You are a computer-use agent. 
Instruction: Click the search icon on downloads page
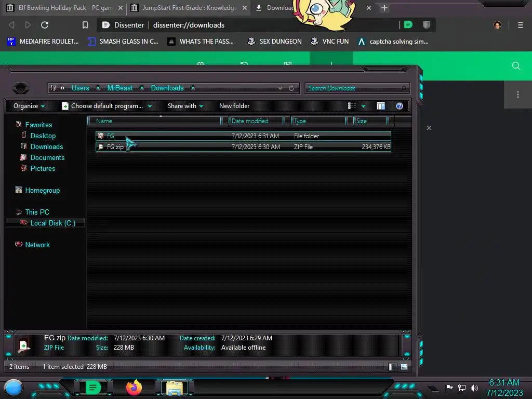(x=516, y=66)
